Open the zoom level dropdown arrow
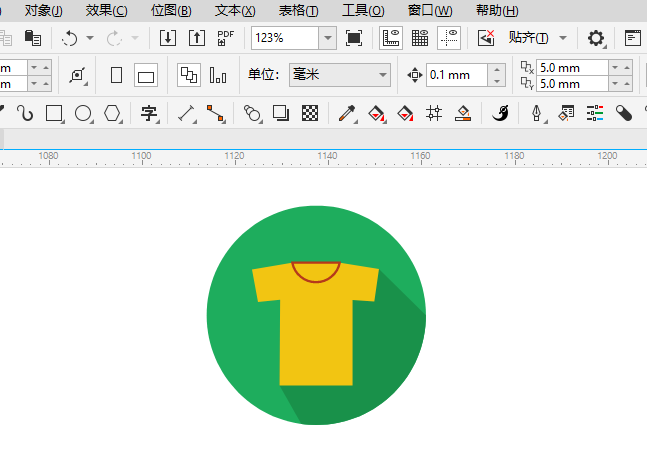Image resolution: width=647 pixels, height=473 pixels. (328, 38)
